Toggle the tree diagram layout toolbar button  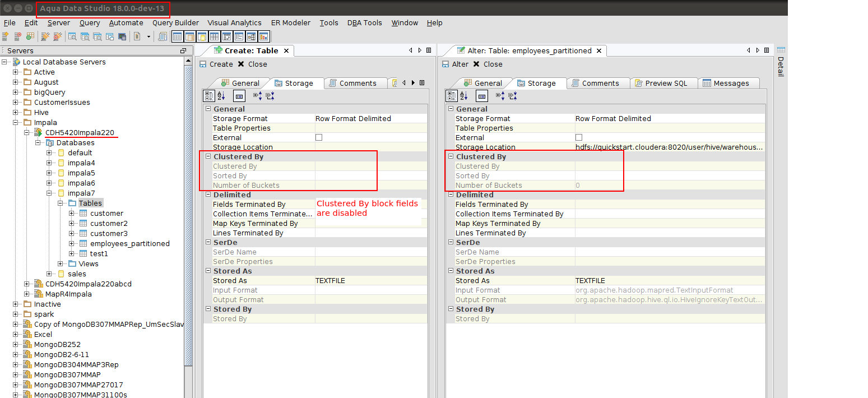[x=251, y=36]
